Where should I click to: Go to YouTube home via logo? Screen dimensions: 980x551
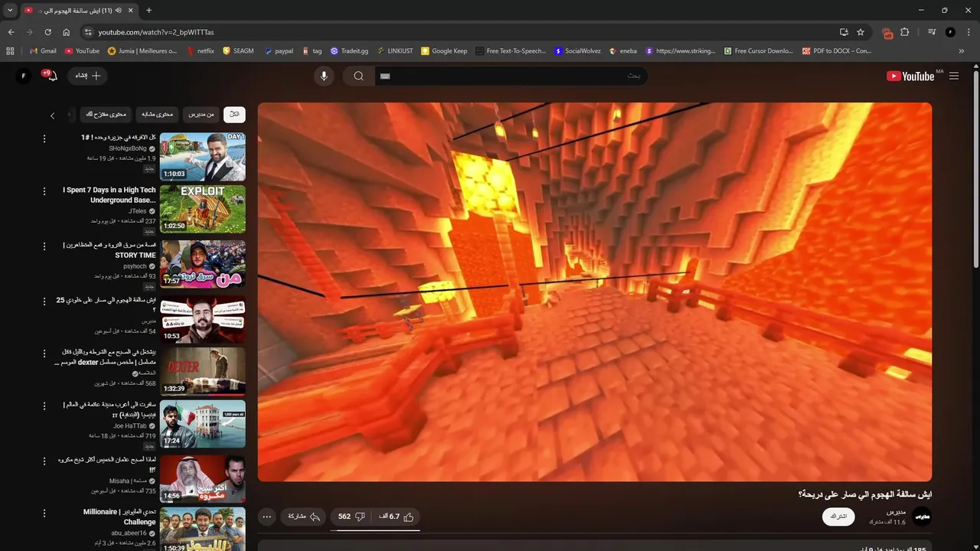tap(910, 76)
